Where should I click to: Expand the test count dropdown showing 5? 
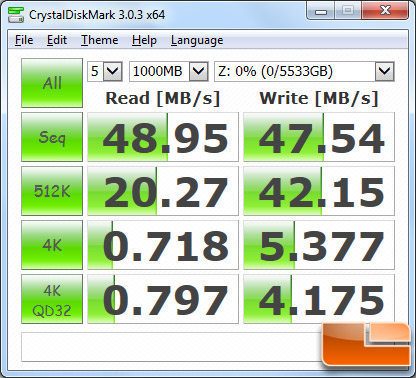pos(112,71)
